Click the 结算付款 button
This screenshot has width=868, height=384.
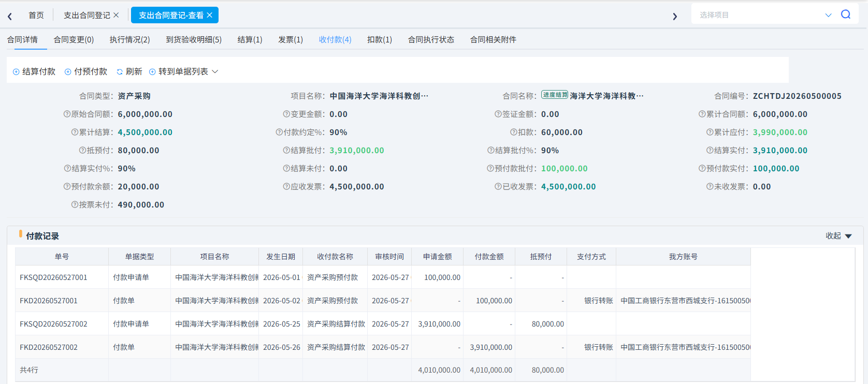[34, 71]
